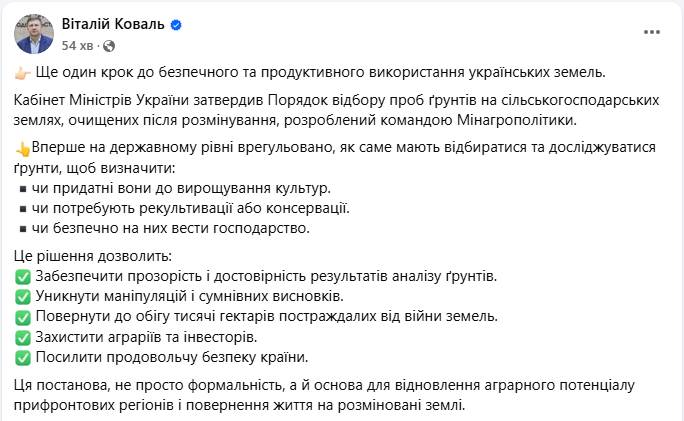Click the line Це рішення дозволить

point(94,255)
